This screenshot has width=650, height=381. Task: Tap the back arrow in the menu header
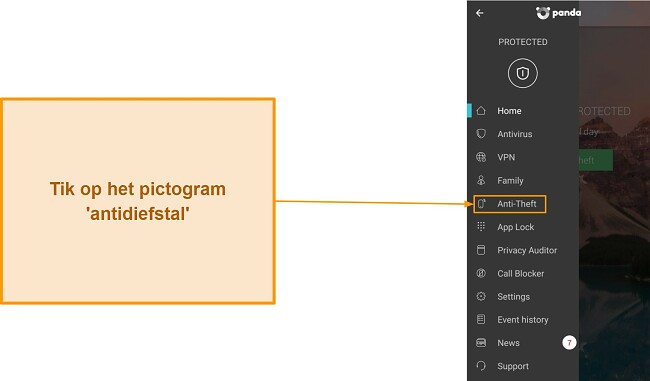[480, 13]
